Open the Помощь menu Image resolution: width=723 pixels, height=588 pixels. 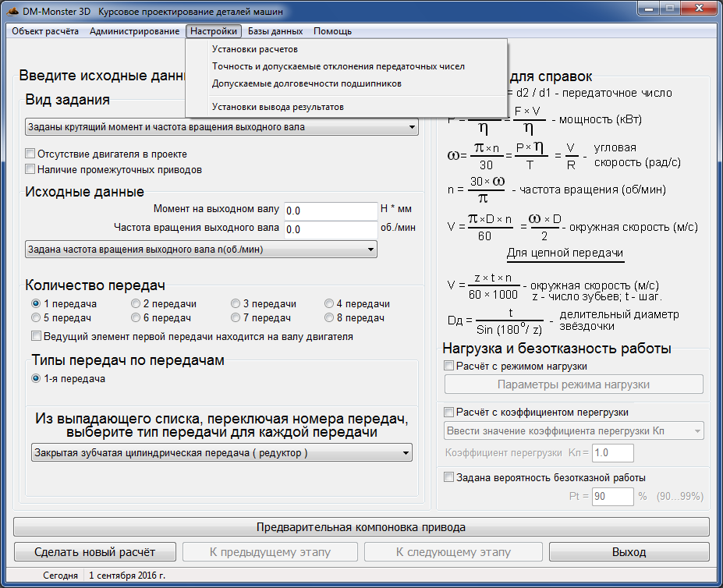point(332,31)
